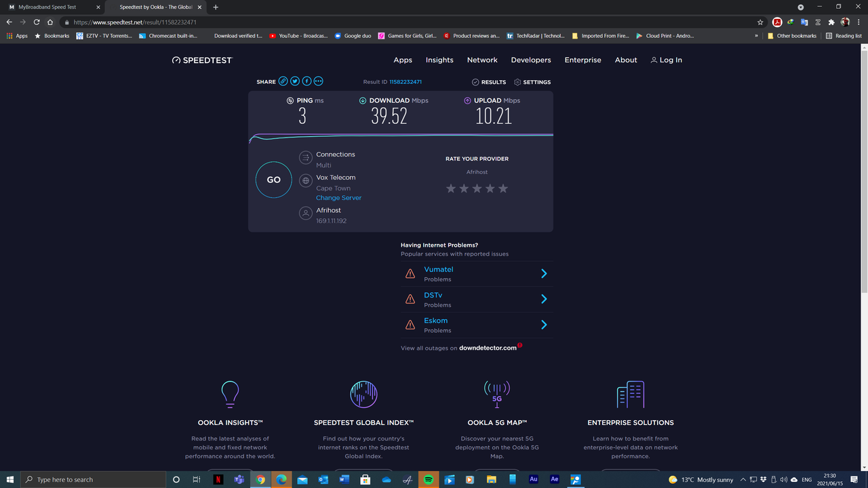Open the taskbar clock and calendar

coord(831,479)
